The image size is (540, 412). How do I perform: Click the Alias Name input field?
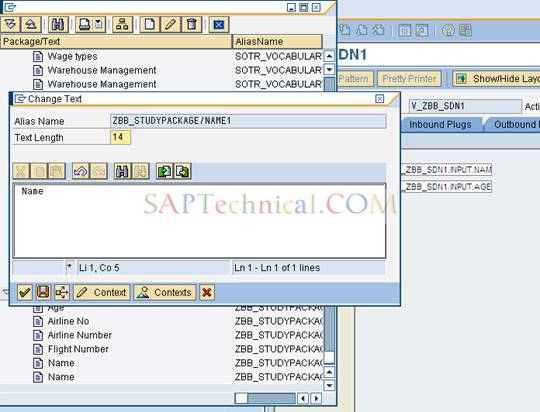click(x=248, y=121)
